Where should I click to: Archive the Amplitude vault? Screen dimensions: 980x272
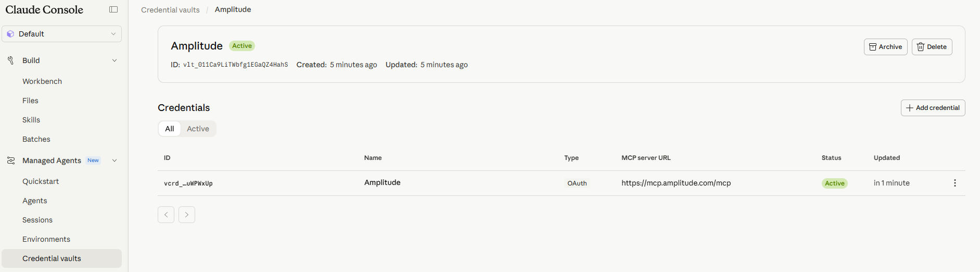point(885,47)
